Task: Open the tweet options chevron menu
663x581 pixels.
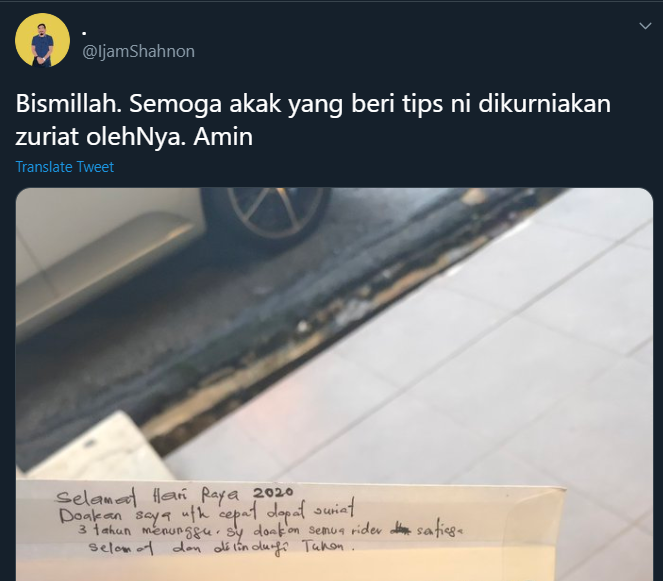Action: click(x=645, y=26)
